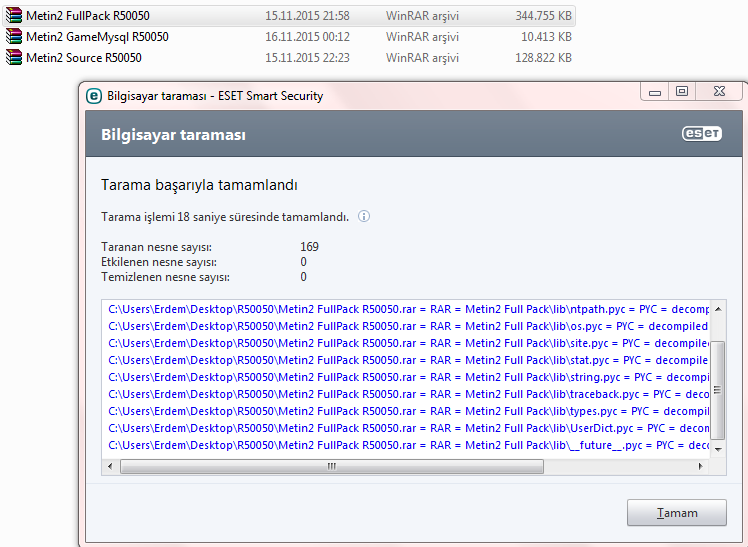Select the string.pyc log row
Viewport: 748px width, 547px height.
408,377
